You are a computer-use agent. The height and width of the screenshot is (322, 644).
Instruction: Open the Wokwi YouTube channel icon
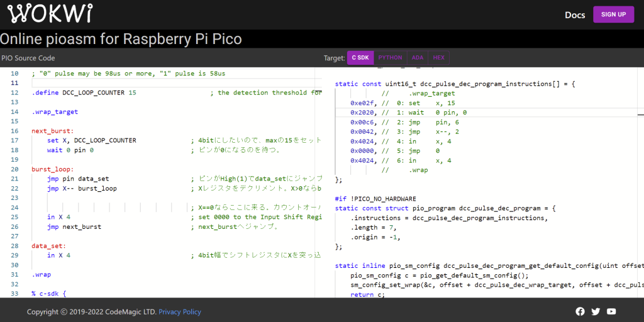coord(611,311)
